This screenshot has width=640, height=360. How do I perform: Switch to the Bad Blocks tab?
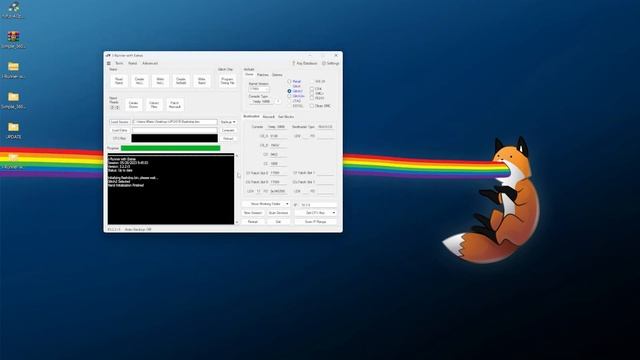286,117
